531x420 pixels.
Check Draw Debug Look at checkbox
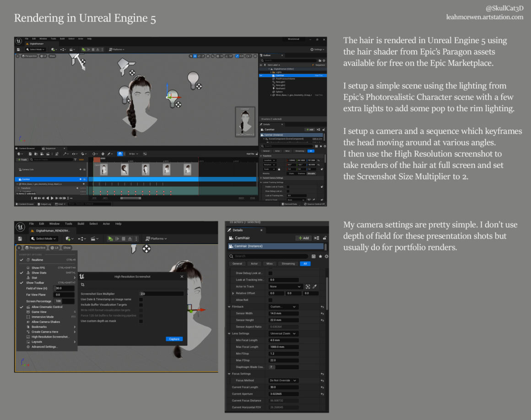(x=270, y=273)
